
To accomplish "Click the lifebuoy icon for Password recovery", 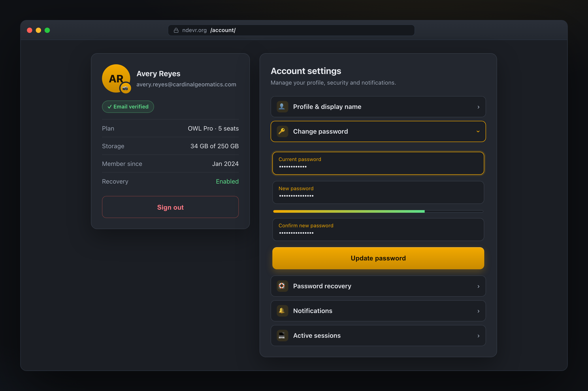I will (x=282, y=286).
